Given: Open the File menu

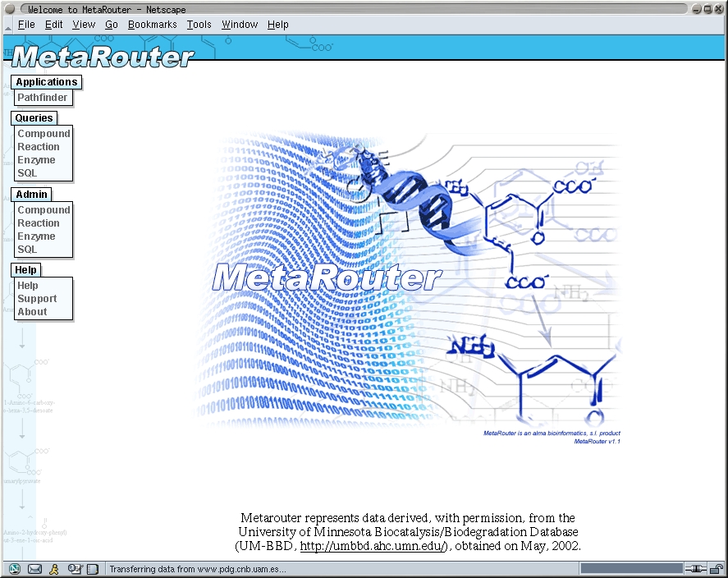Looking at the screenshot, I should point(26,25).
